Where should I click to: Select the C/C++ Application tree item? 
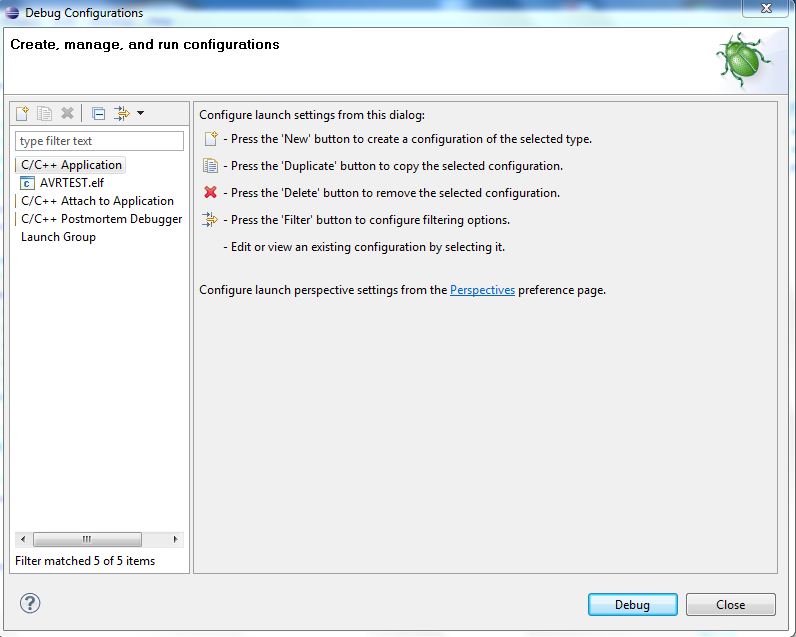tap(71, 165)
